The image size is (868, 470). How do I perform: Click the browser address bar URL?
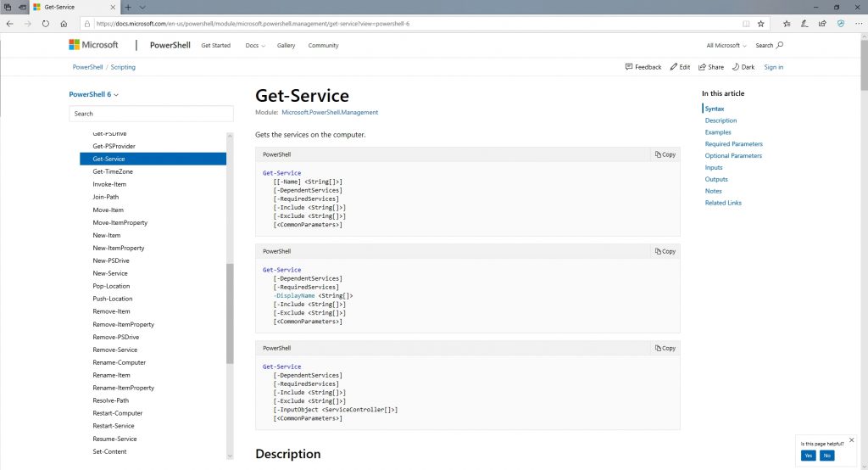253,24
